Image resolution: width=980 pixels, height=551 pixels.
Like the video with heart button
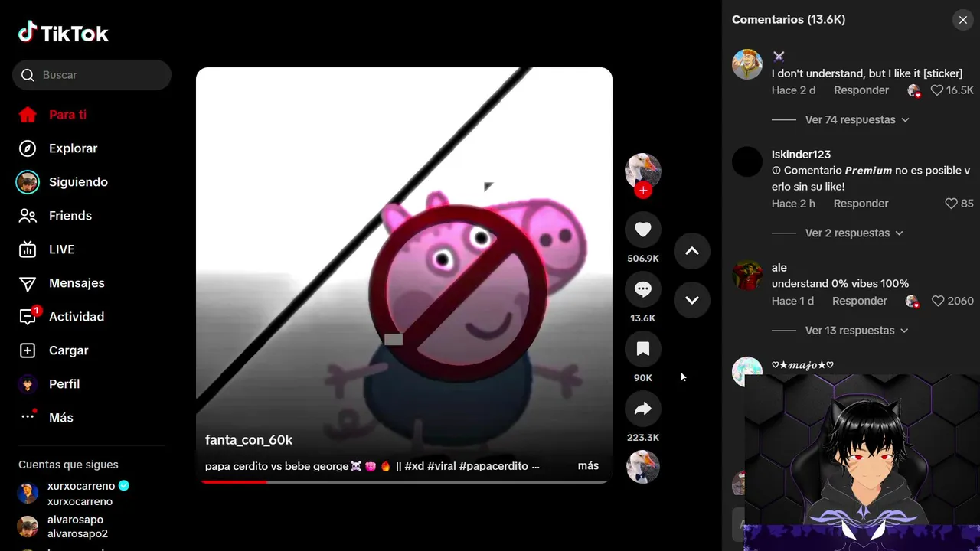point(643,230)
